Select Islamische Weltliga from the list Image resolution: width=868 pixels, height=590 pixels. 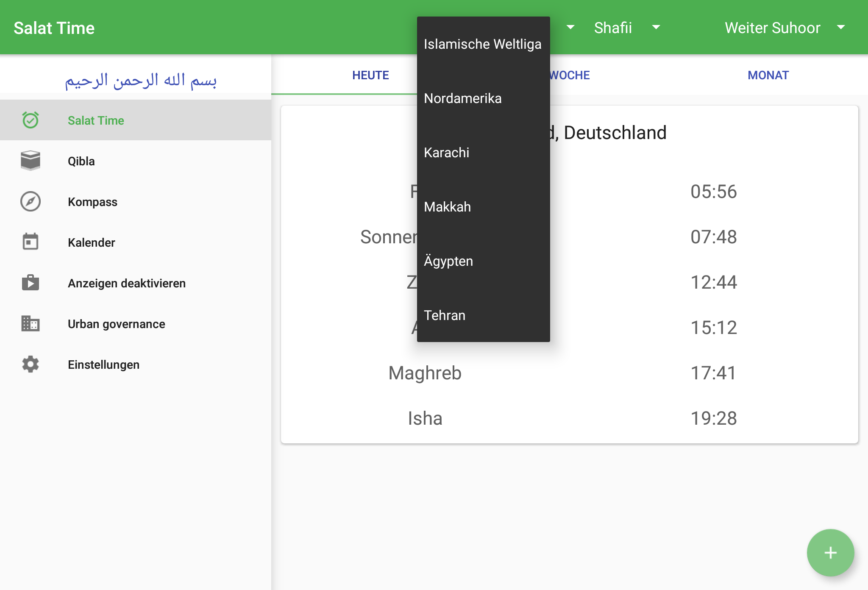482,44
